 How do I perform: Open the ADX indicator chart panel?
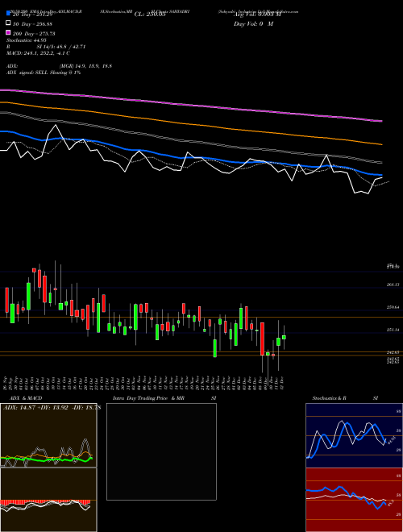pos(48,435)
